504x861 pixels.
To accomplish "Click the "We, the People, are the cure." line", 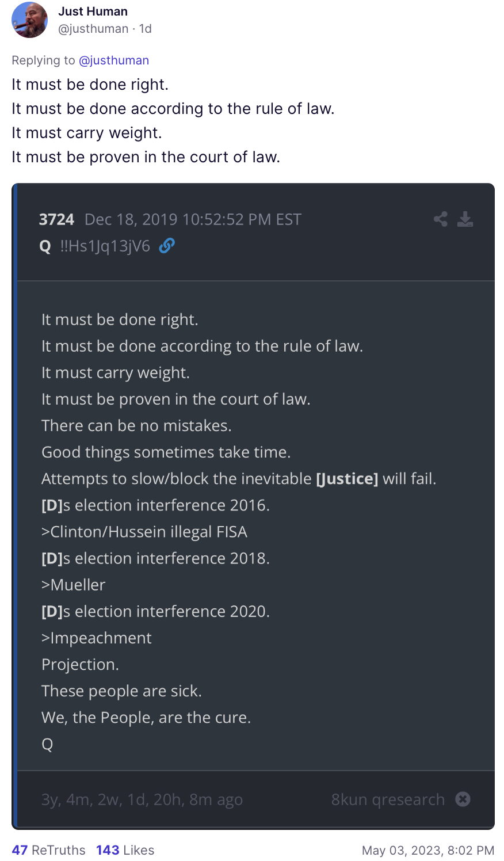I will pos(146,718).
